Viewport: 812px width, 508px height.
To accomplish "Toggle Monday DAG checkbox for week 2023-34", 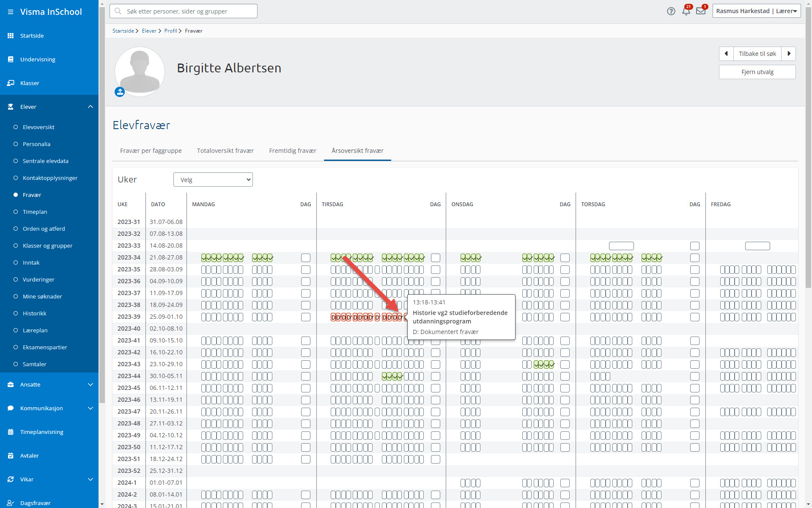I will pos(306,258).
